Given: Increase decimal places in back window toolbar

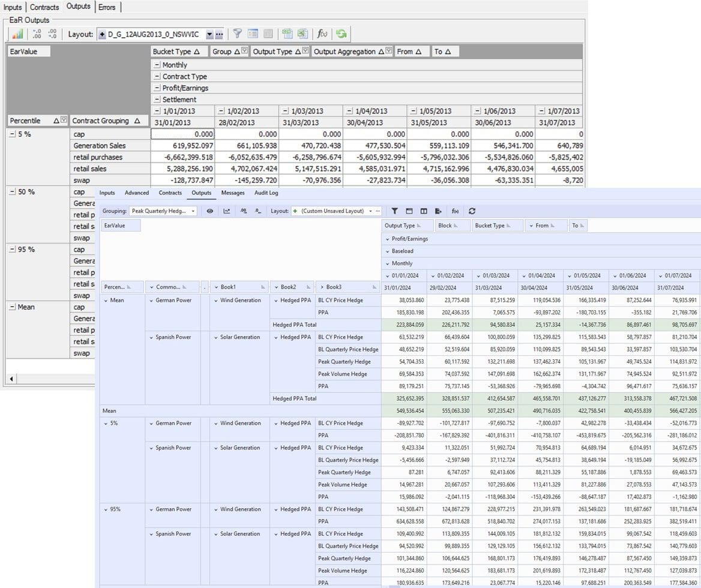Looking at the screenshot, I should coord(37,34).
